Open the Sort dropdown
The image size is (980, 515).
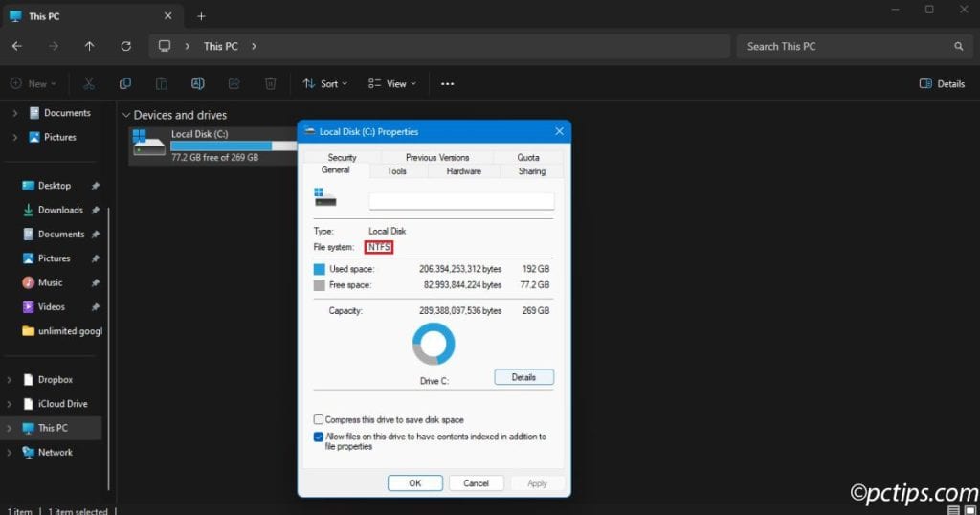(x=325, y=83)
